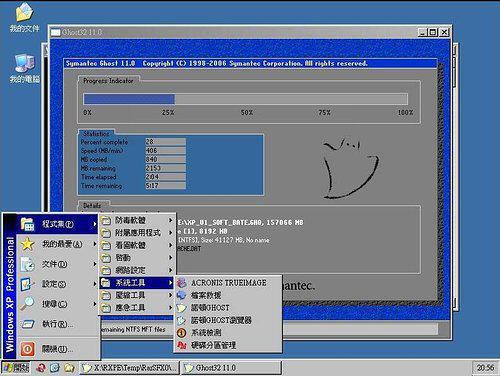Switch to X:\RXPE\Temp taskbar button

coord(130,368)
